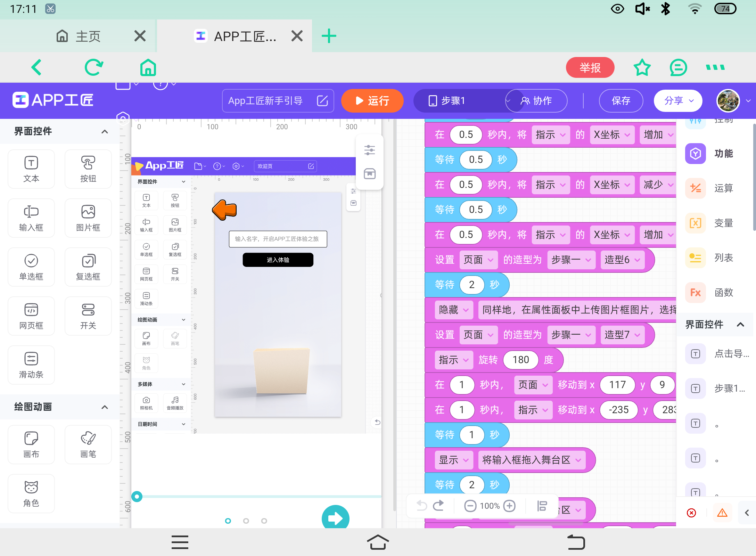Viewport: 756px width, 556px height.
Task: Add the 图片框 image widget
Action: coord(88,218)
